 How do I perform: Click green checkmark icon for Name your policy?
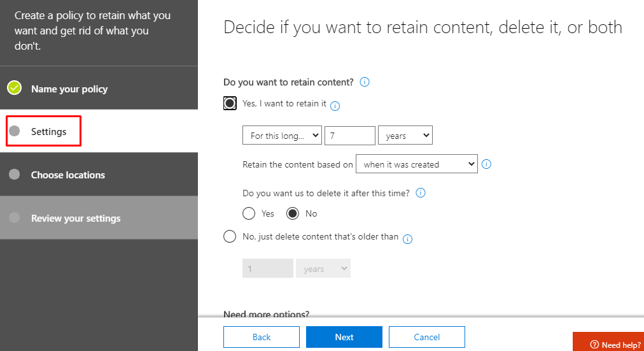pyautogui.click(x=15, y=88)
